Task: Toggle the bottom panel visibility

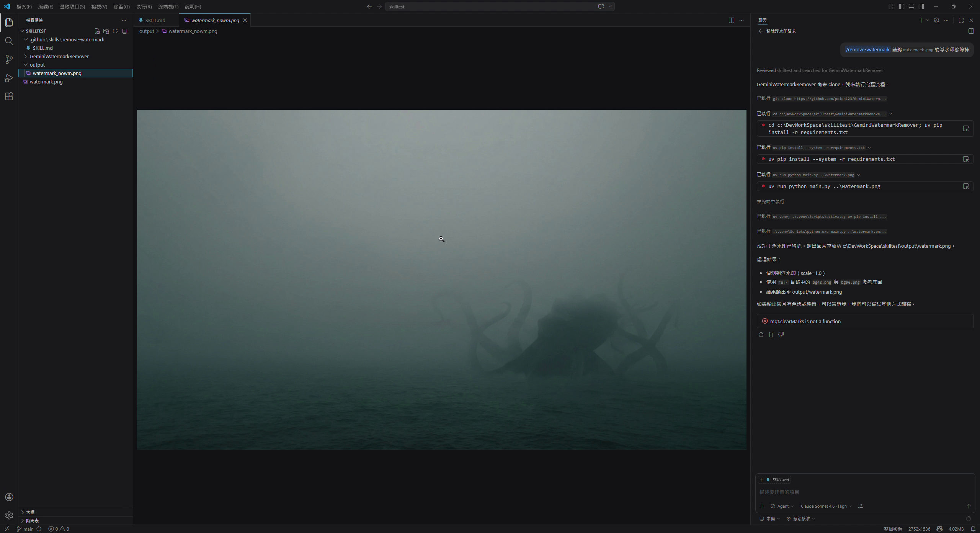Action: 911,7
